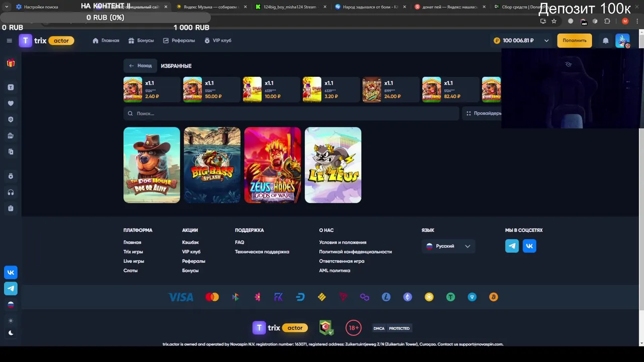The image size is (644, 362).
Task: Click the Bitcoin payment icon
Action: pyautogui.click(x=494, y=297)
